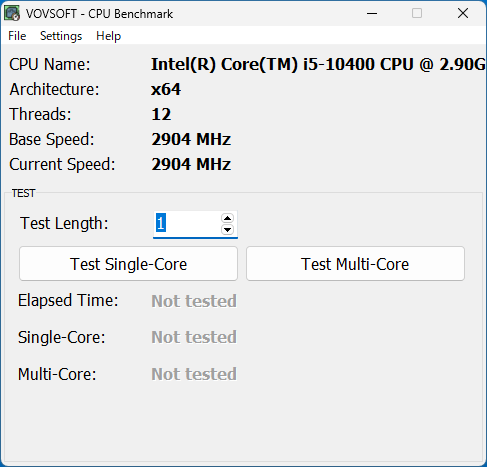Click the VOVSOFT CPU Benchmark app icon
The image size is (487, 467).
[x=12, y=13]
